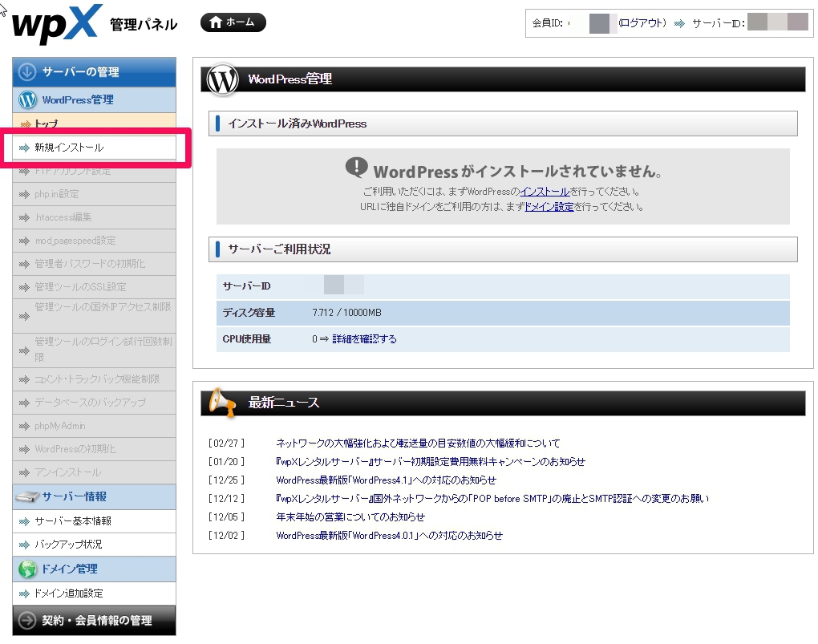Click WordPress logo in WordPress管理 header
Viewport: 818px width, 644px height.
[x=222, y=80]
